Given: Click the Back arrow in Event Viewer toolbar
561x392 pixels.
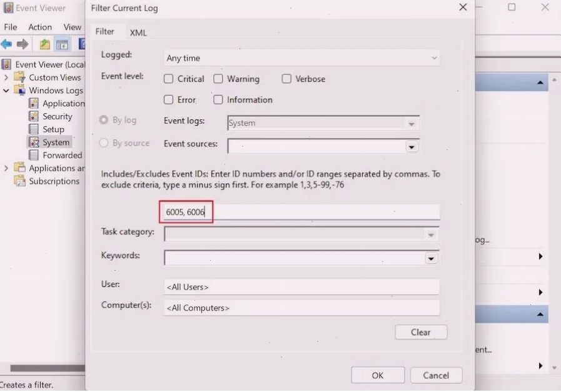Looking at the screenshot, I should [6, 44].
